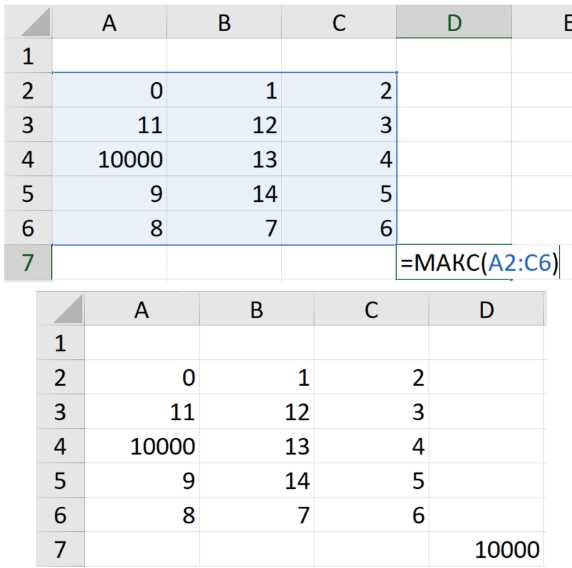Select highlighted column D header in the top sheet

pyautogui.click(x=454, y=22)
